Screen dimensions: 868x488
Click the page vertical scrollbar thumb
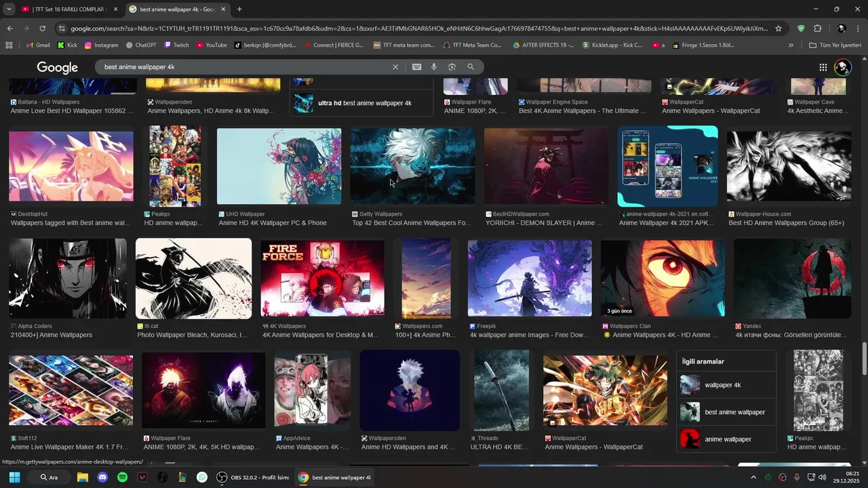pos(864,358)
